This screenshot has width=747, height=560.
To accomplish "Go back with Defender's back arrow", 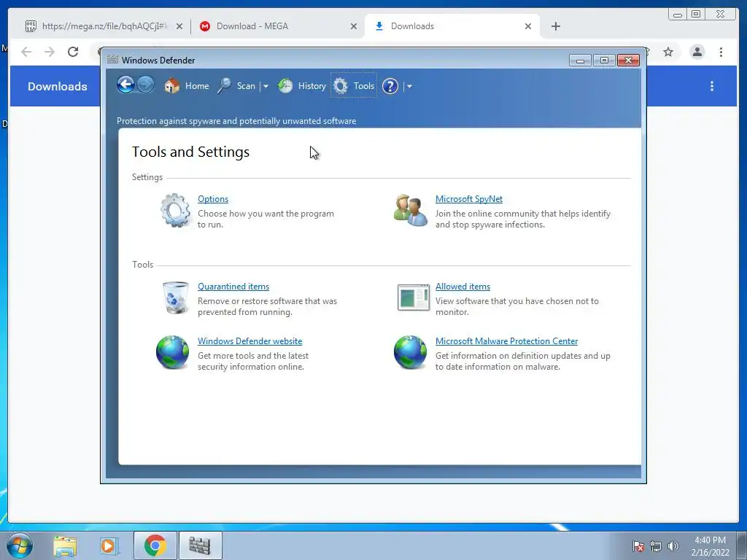I will click(125, 85).
